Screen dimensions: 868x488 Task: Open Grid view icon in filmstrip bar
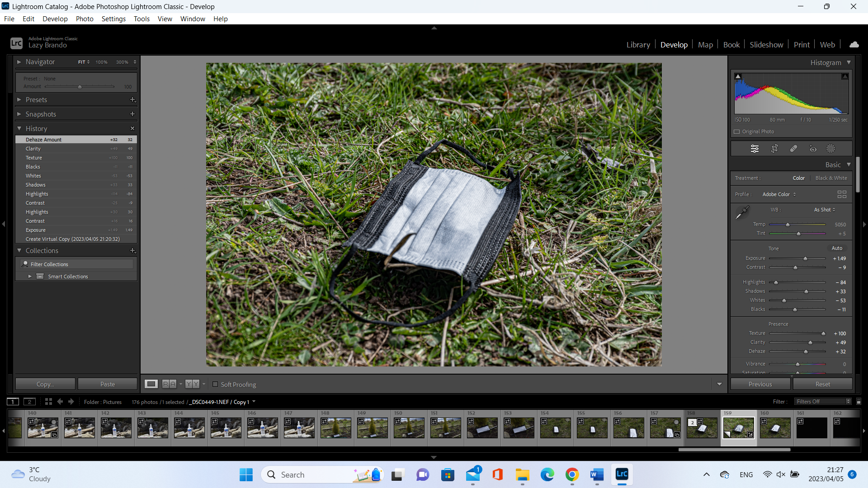pos(48,402)
